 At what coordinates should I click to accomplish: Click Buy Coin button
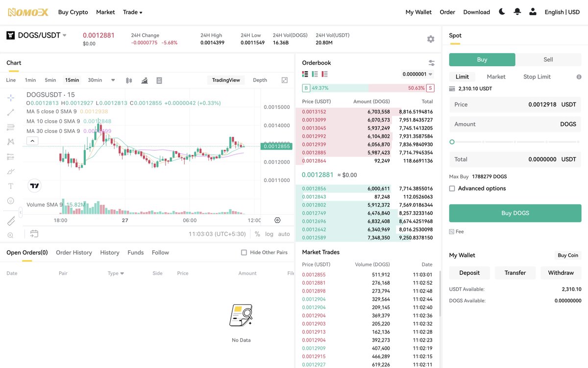(568, 255)
